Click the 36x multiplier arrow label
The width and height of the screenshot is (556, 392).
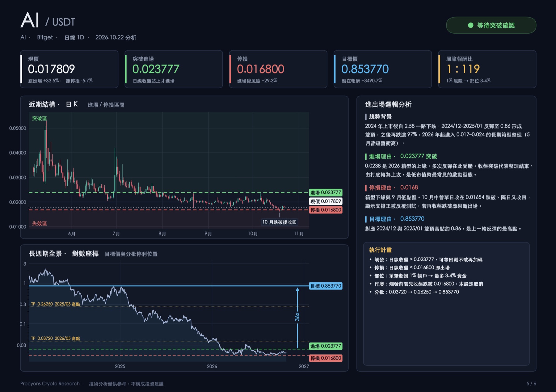[297, 317]
